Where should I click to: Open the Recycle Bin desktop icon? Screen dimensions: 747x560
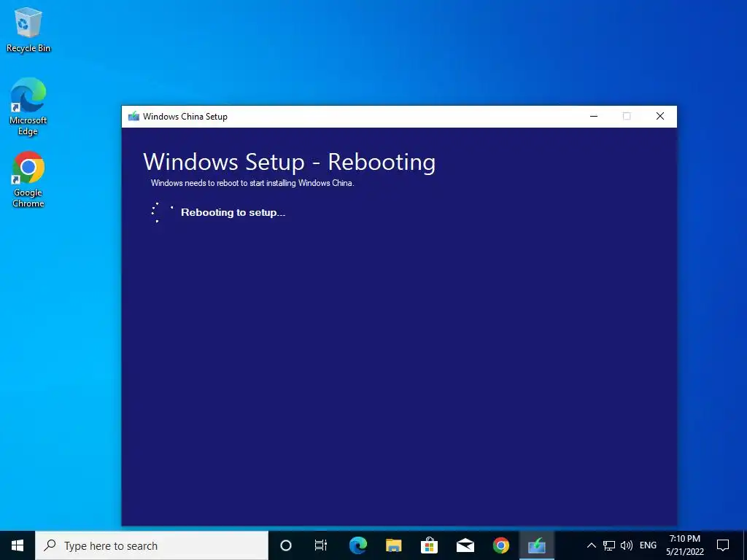coord(28,29)
